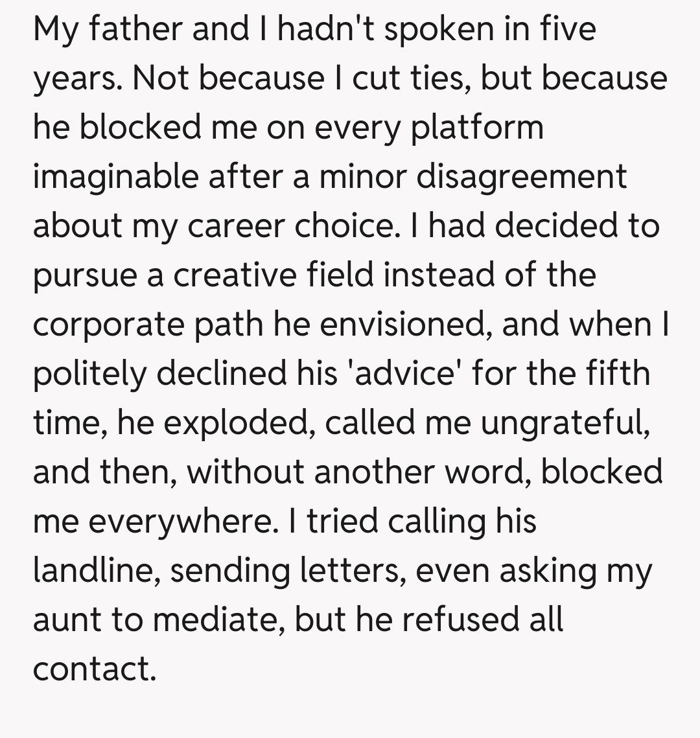Click the word "refused"

458,619
